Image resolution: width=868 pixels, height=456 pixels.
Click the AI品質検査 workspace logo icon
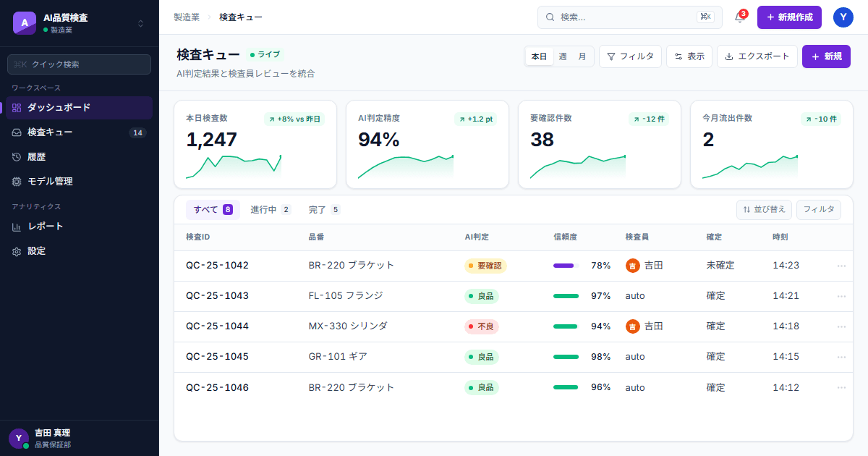(25, 23)
